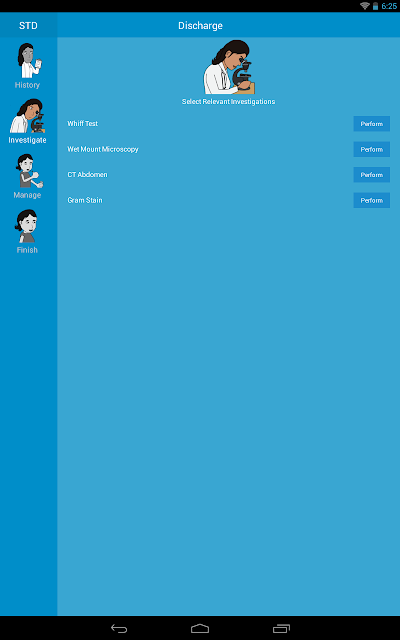This screenshot has width=400, height=640.
Task: Tap the Finish patient icon
Action: [26, 226]
